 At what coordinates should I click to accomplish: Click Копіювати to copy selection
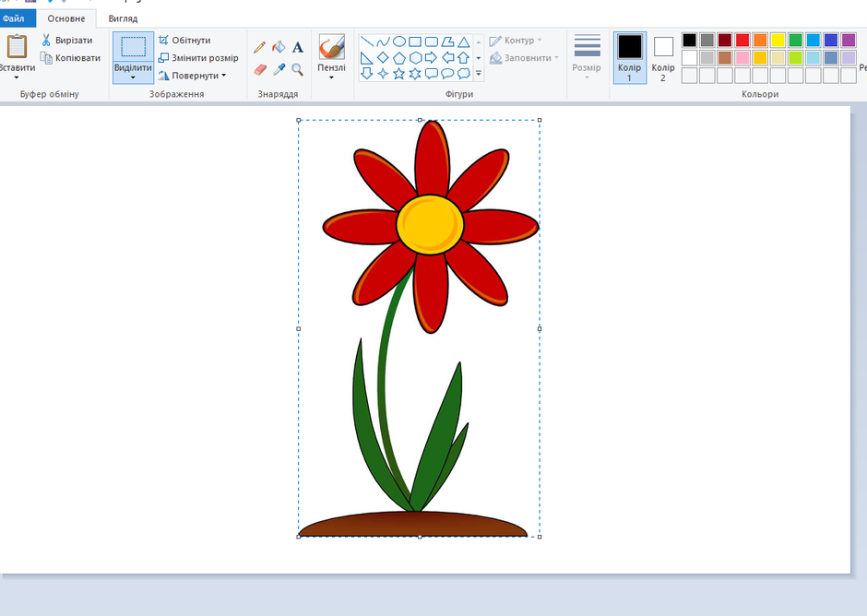point(71,57)
